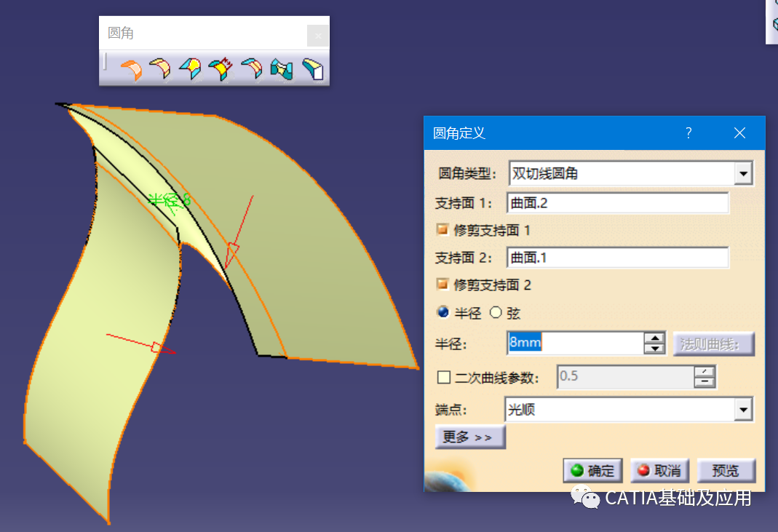Select the Edge Fillet tool icon

(x=160, y=68)
